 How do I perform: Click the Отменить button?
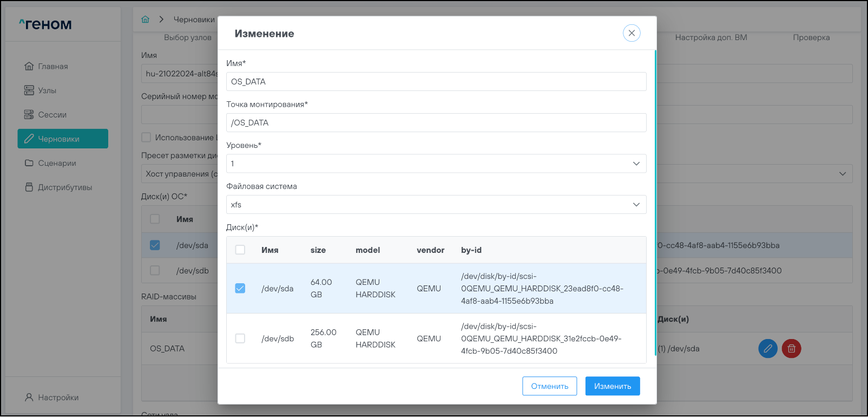pos(549,386)
